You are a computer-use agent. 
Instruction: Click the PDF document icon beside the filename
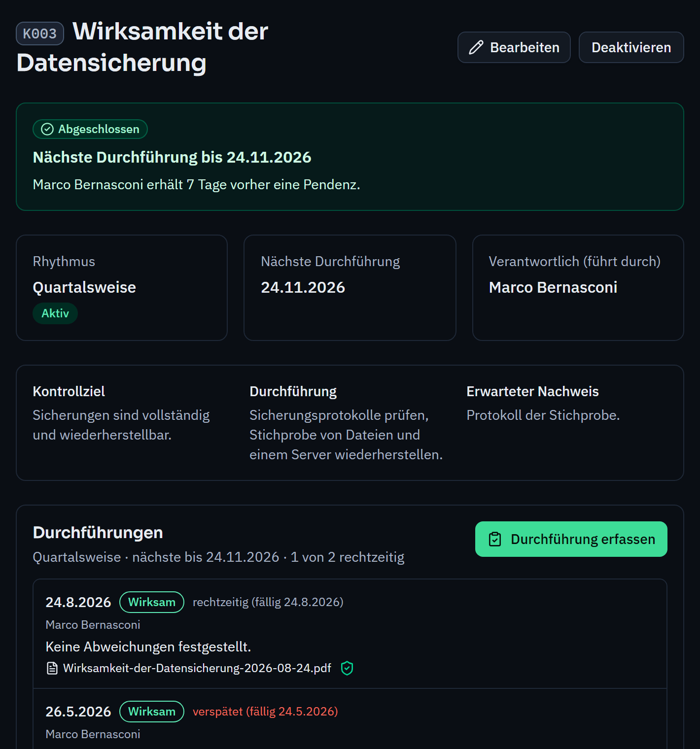click(52, 668)
